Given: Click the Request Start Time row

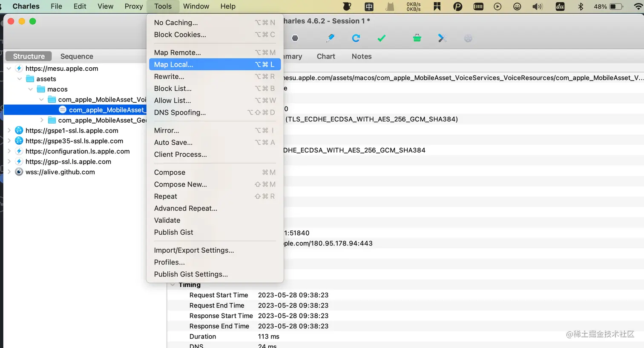Looking at the screenshot, I should pos(405,295).
